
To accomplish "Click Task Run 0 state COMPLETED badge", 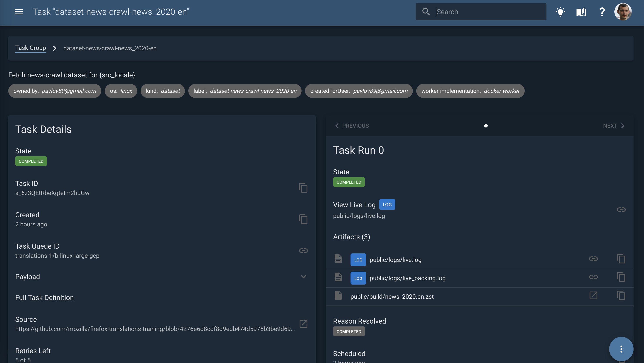I will point(349,182).
